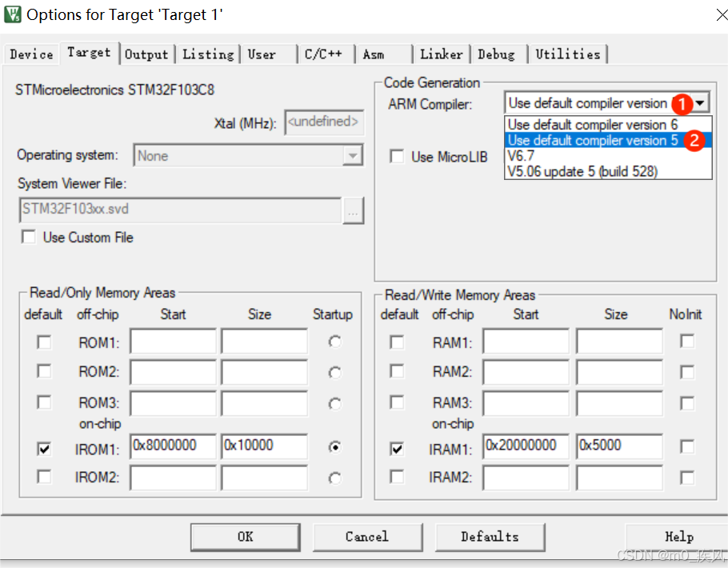Image resolution: width=728 pixels, height=568 pixels.
Task: Confirm settings with the OK button
Action: tap(245, 537)
